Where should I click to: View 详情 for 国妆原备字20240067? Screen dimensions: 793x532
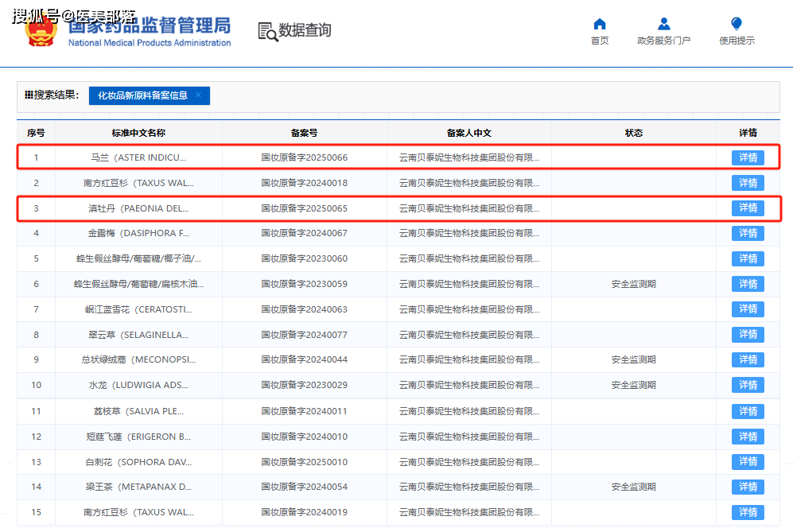tap(748, 233)
